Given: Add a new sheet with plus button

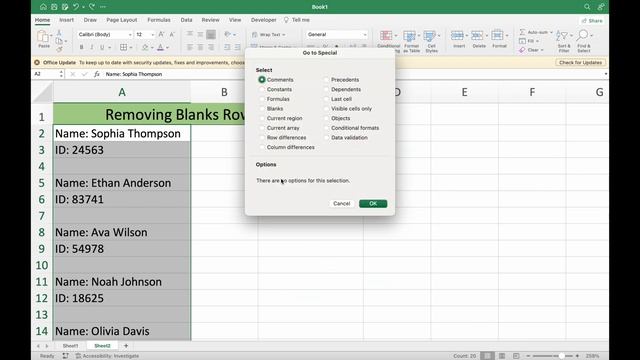Looking at the screenshot, I should [x=126, y=346].
